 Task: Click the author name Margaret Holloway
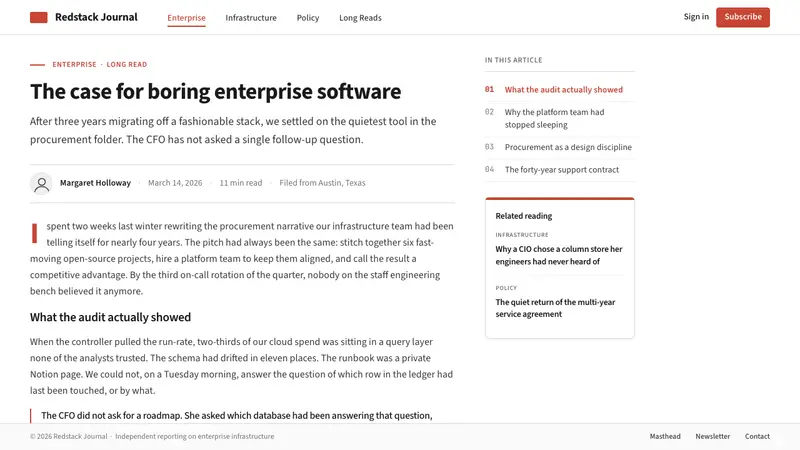point(95,183)
